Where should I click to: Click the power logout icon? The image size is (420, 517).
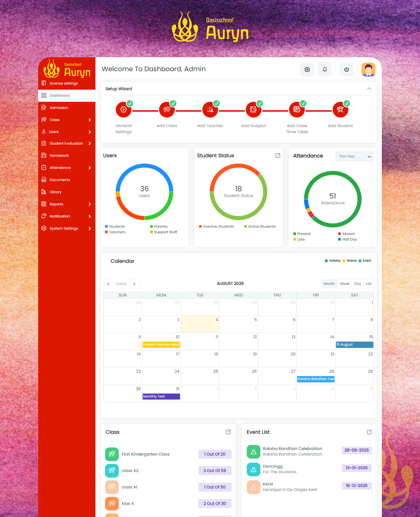coord(346,69)
